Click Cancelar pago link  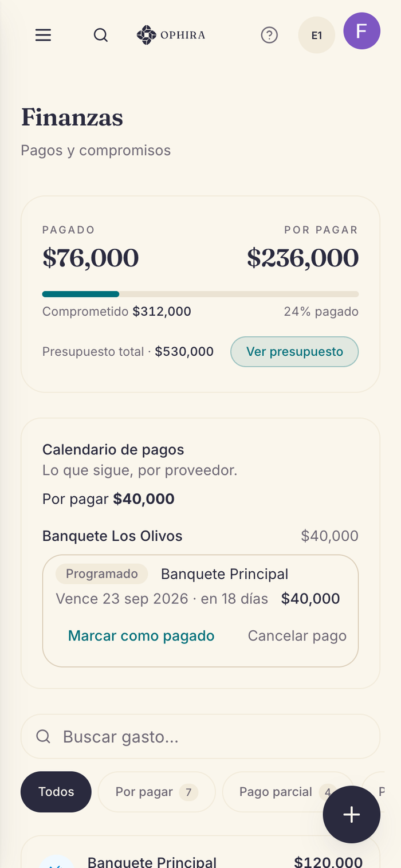point(297,636)
